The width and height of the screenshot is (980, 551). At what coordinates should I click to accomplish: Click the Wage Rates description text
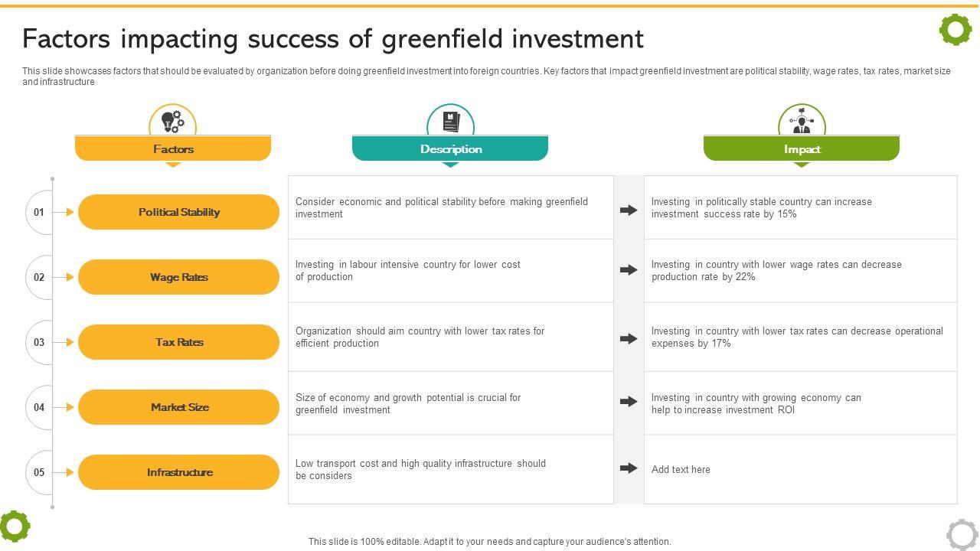[408, 271]
